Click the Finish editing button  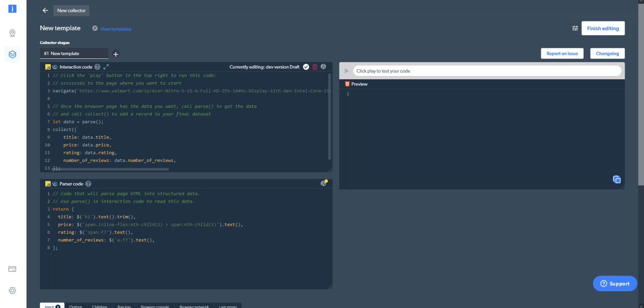click(x=602, y=29)
